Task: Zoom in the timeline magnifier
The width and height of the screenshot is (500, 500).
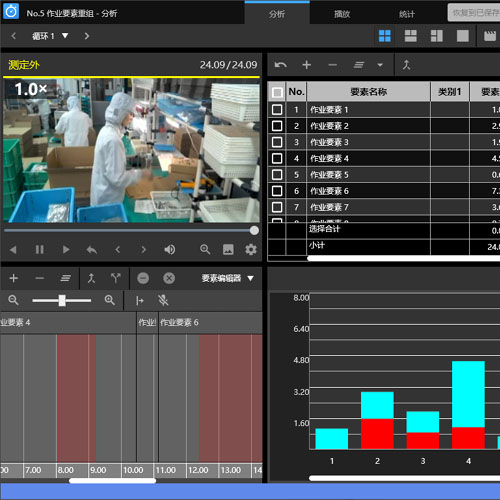Action: click(110, 300)
